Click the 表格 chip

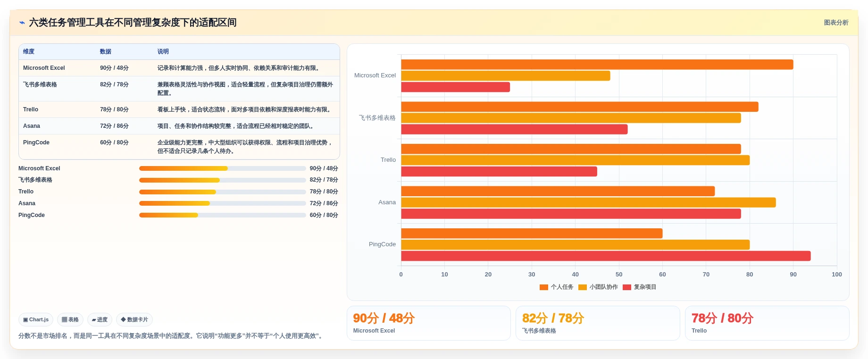pyautogui.click(x=70, y=319)
